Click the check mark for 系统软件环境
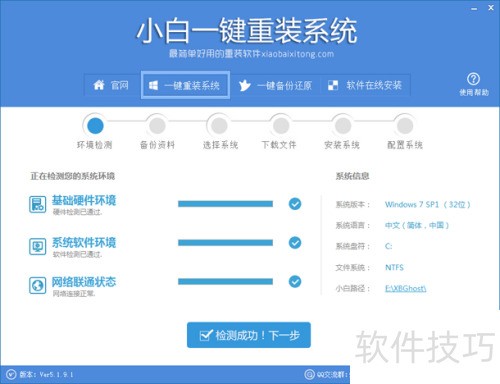500x384 pixels. [x=295, y=243]
